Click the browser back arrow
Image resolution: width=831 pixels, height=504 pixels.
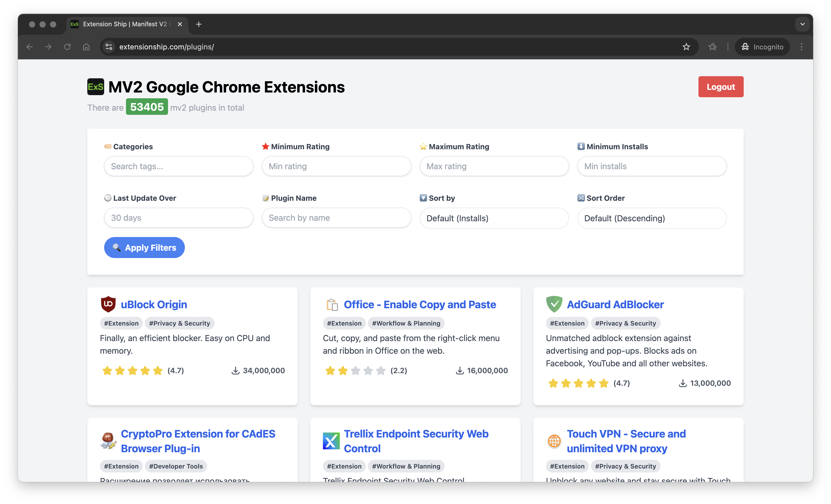pyautogui.click(x=30, y=47)
